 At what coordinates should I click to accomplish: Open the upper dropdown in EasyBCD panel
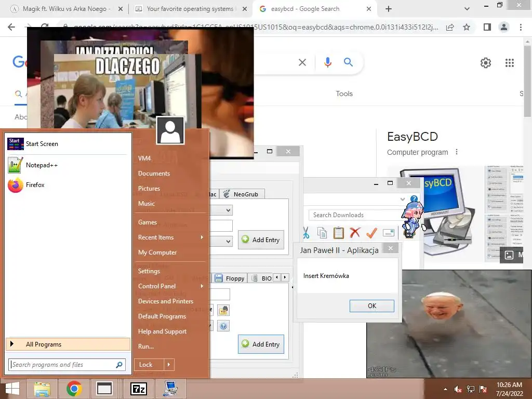click(x=229, y=210)
